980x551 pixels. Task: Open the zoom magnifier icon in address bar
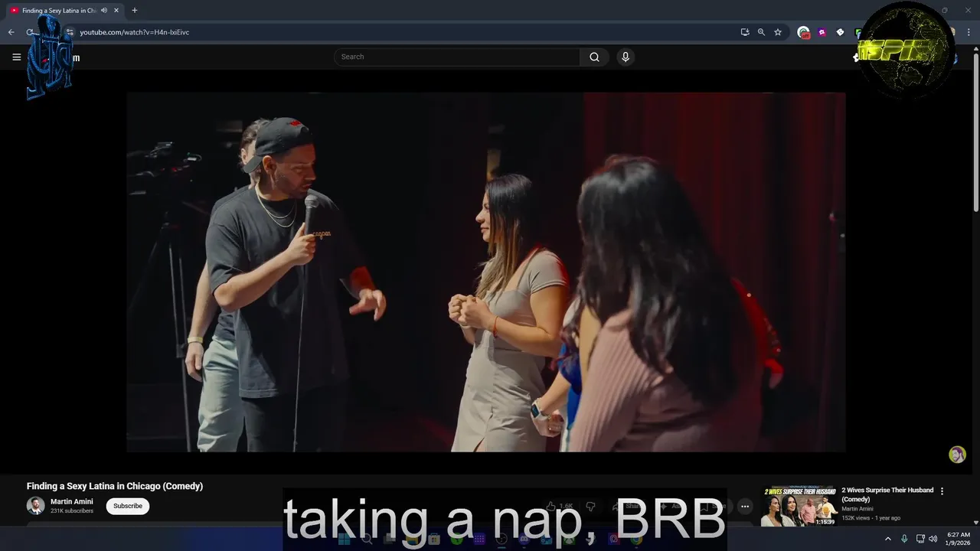761,32
